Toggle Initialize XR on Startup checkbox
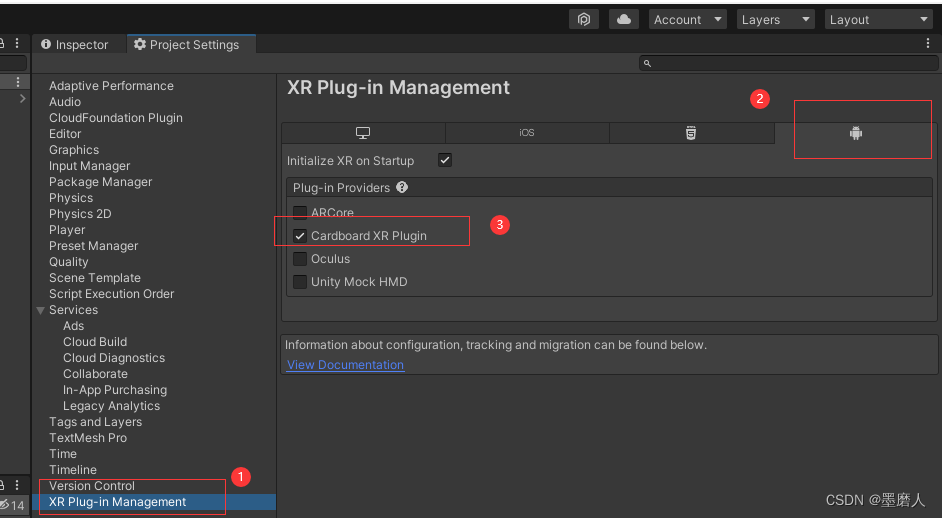This screenshot has width=942, height=518. (445, 160)
